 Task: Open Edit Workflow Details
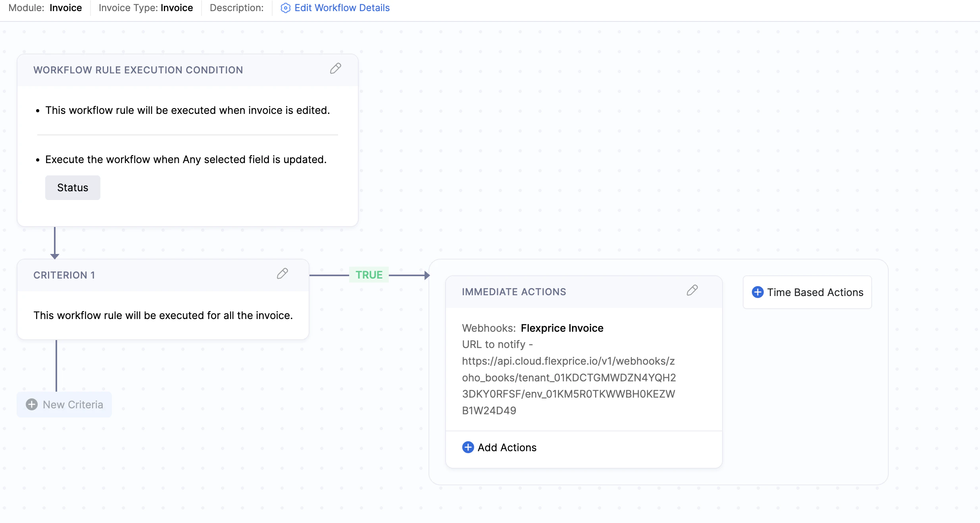pyautogui.click(x=341, y=8)
